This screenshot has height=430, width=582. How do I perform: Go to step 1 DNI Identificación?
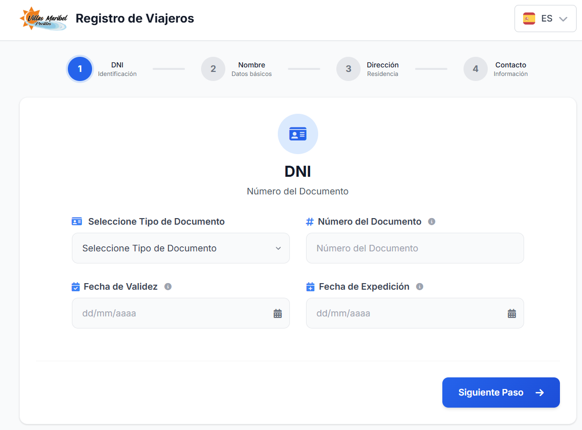102,69
